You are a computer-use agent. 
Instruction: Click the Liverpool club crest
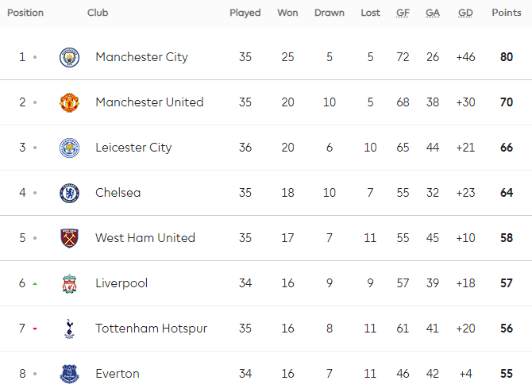(70, 283)
